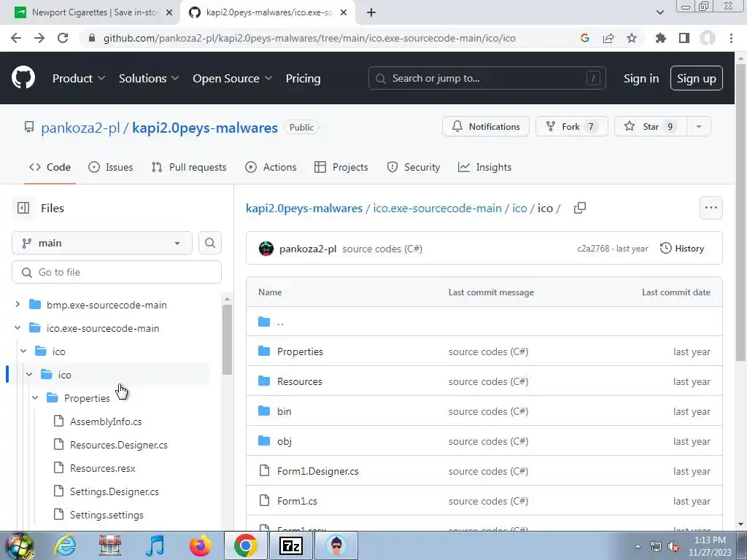Collapse the Properties folder chevron in tree
The image size is (747, 560).
click(35, 397)
